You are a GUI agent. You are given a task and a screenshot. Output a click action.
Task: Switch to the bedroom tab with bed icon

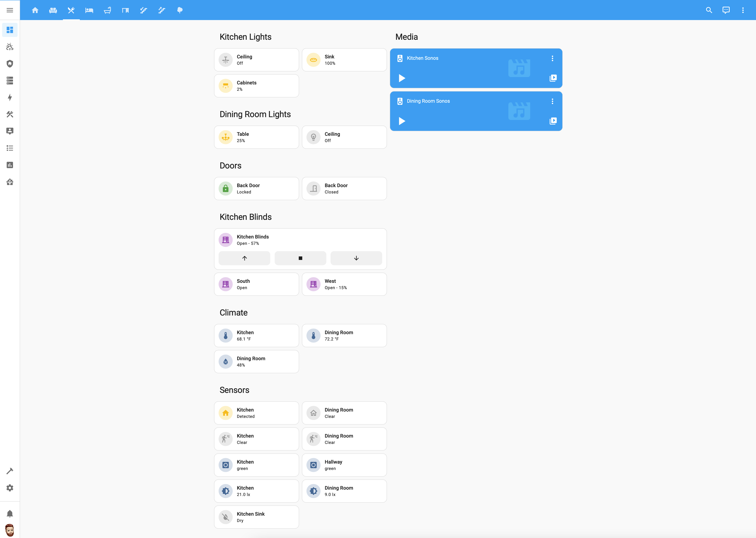tap(89, 10)
